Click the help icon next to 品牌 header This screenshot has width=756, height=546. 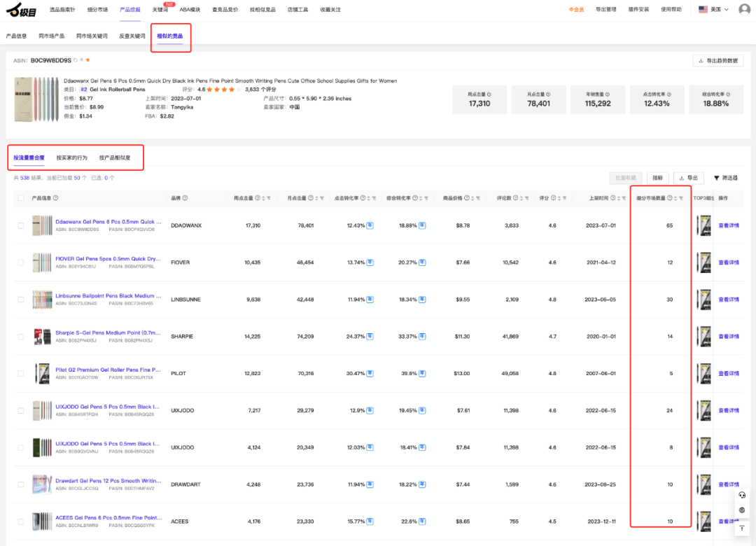coord(185,198)
